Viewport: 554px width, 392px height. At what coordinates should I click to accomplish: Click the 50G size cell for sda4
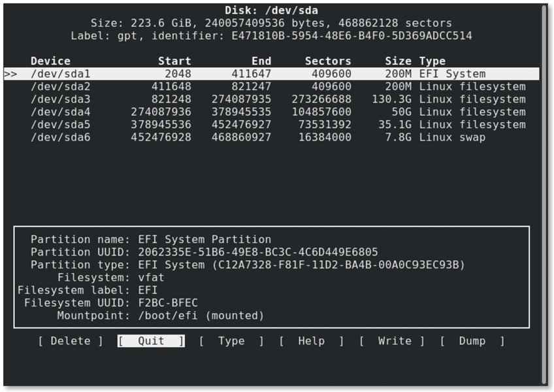click(x=402, y=112)
